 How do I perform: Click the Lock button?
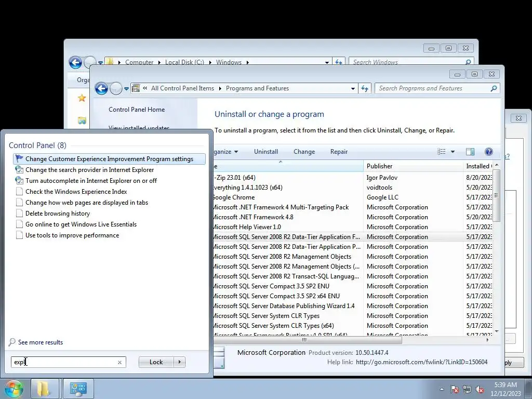click(156, 362)
